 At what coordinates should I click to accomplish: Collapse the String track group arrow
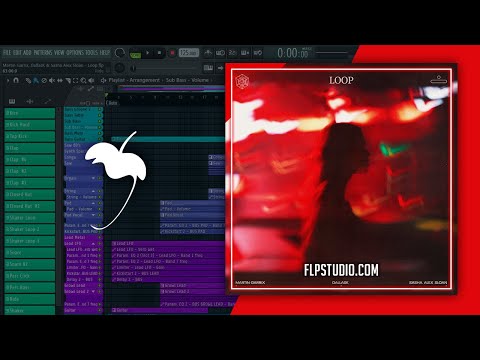[93, 191]
